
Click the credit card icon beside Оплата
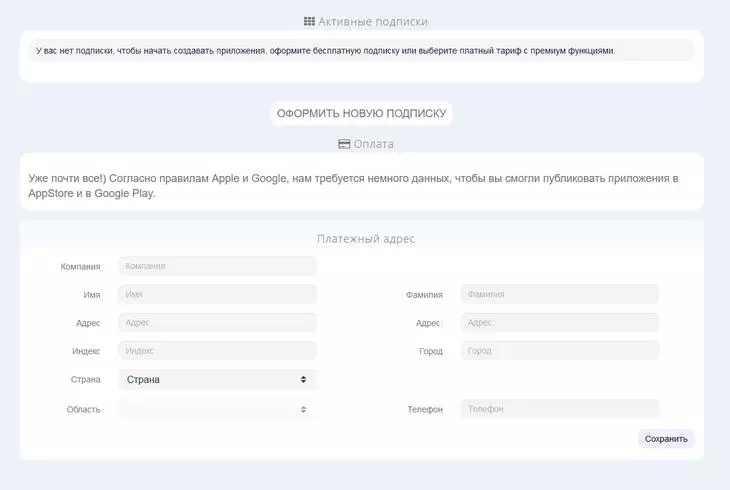click(344, 144)
